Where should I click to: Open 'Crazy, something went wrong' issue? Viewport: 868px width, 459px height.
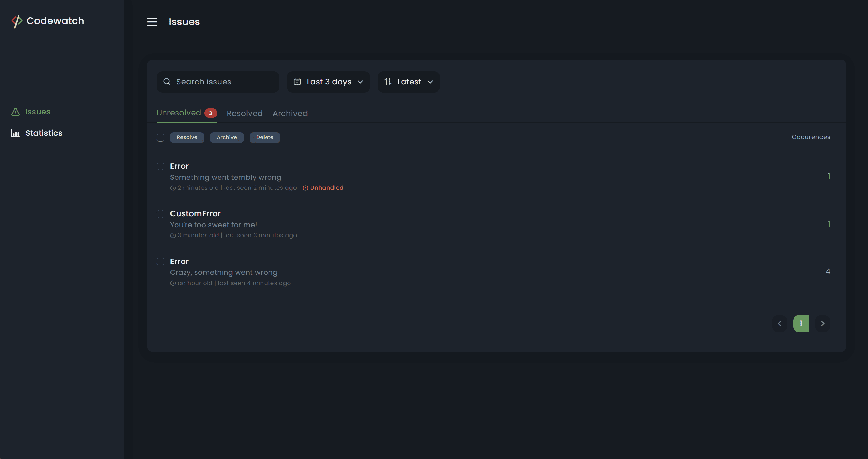click(179, 262)
